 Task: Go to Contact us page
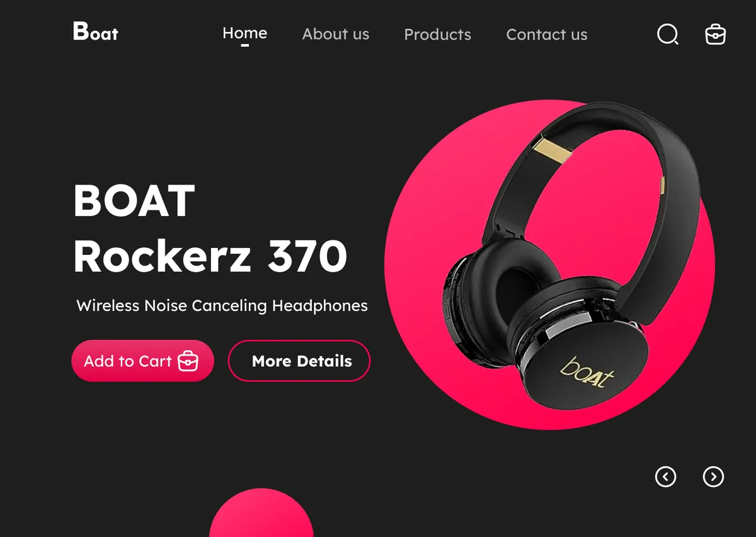click(x=546, y=35)
